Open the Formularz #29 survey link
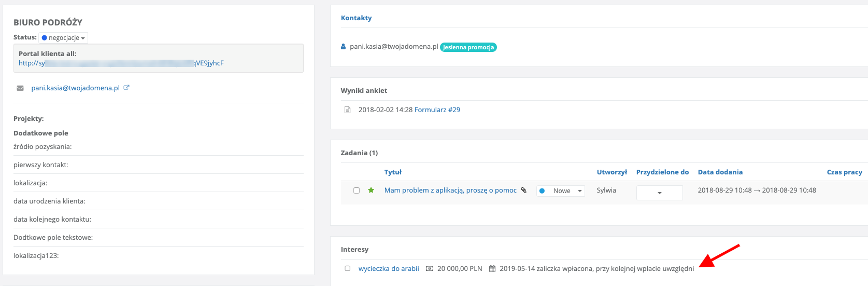 [437, 110]
